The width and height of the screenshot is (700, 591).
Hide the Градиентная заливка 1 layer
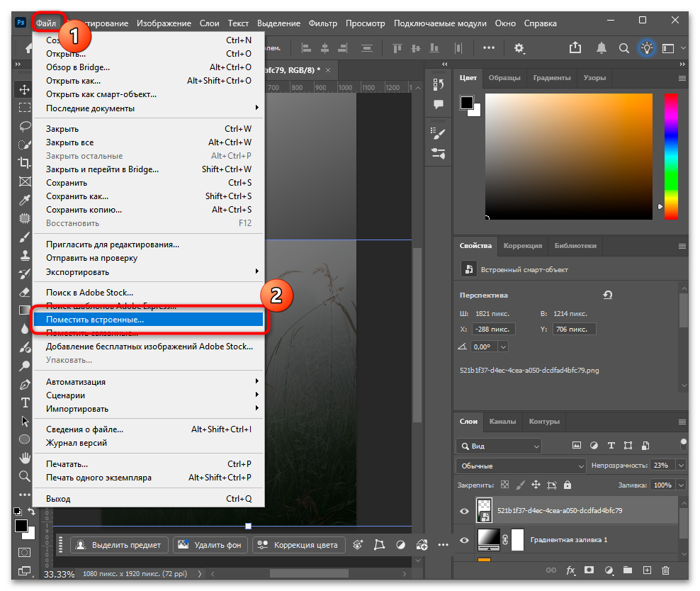tap(464, 540)
